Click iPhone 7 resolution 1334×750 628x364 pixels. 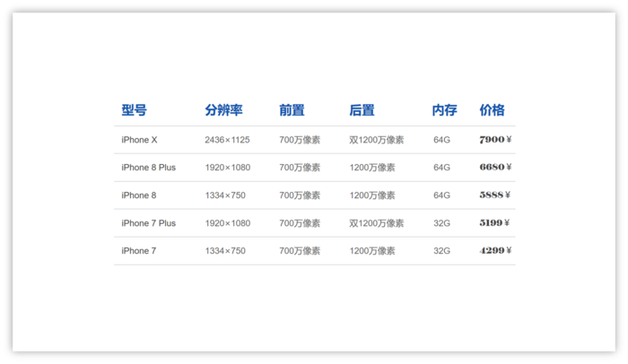coord(225,251)
